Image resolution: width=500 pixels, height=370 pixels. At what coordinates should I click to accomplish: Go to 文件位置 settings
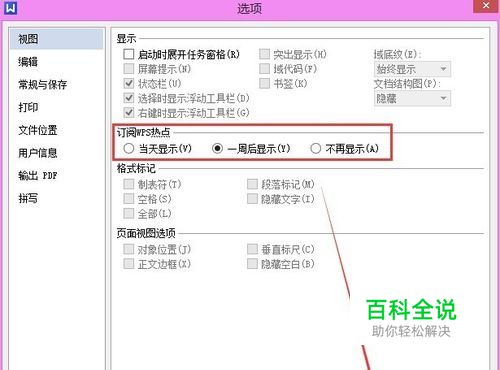click(x=38, y=130)
